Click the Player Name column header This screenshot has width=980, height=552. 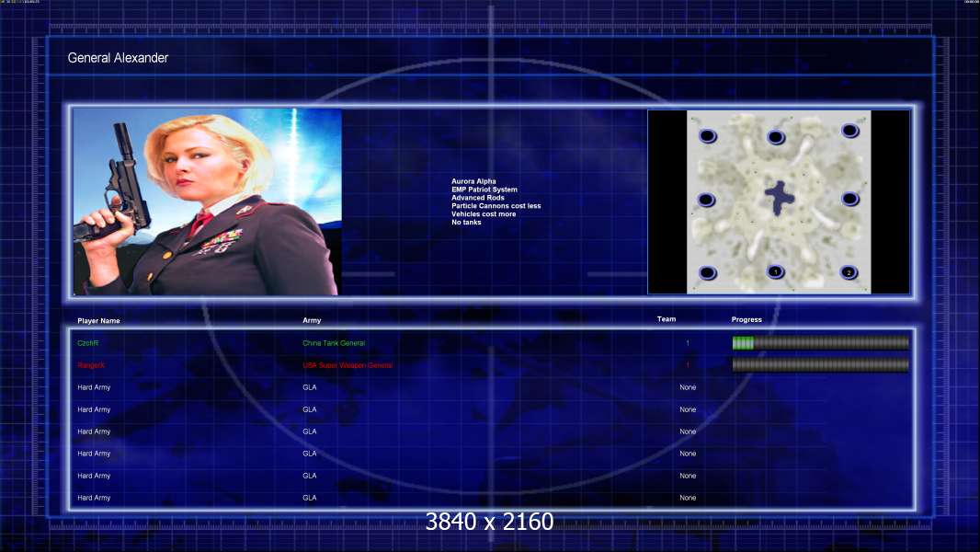click(x=98, y=321)
